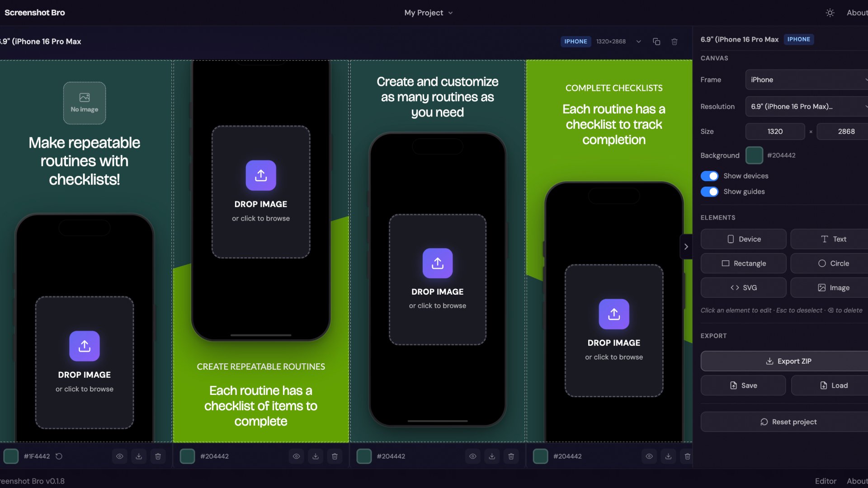Toggle Show devices switch
868x488 pixels.
[x=709, y=176]
